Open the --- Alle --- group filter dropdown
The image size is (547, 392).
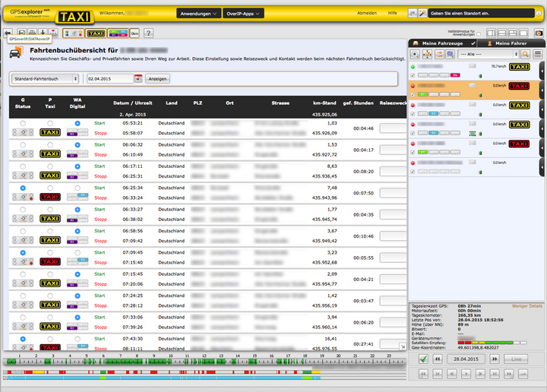point(489,54)
